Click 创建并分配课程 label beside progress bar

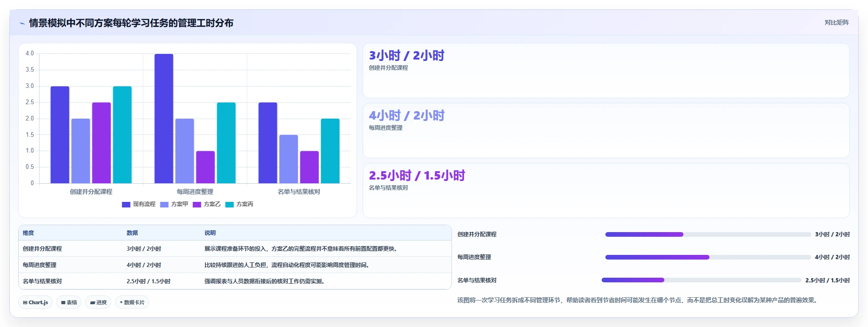477,234
